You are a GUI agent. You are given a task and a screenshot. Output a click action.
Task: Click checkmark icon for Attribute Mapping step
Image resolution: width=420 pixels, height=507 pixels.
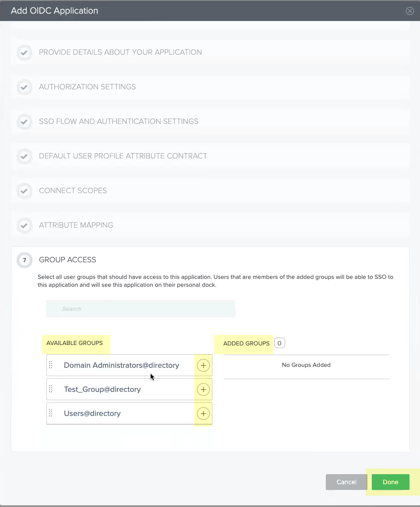25,225
